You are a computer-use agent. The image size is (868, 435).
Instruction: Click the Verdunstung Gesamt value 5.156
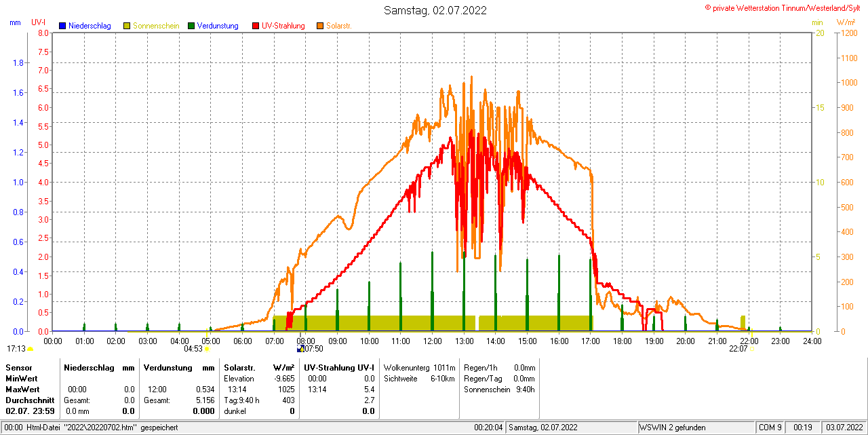(x=205, y=400)
